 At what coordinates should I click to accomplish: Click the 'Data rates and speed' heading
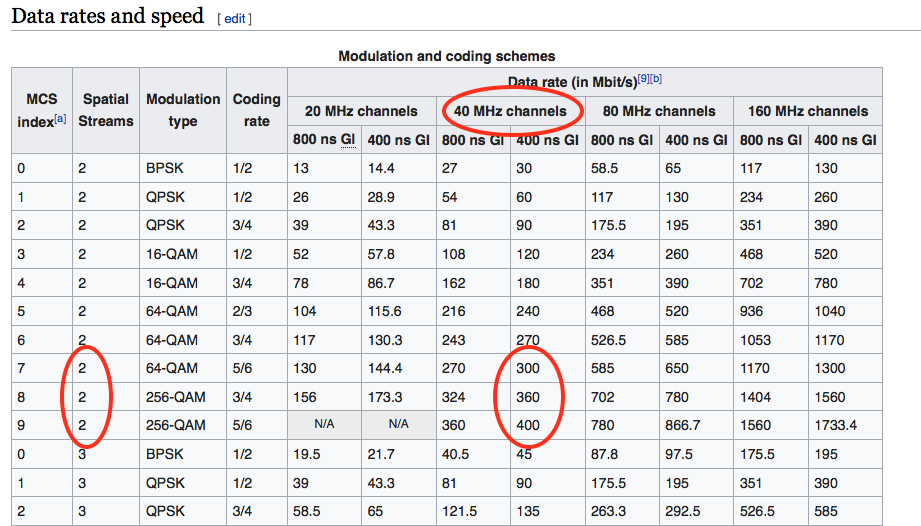point(107,16)
